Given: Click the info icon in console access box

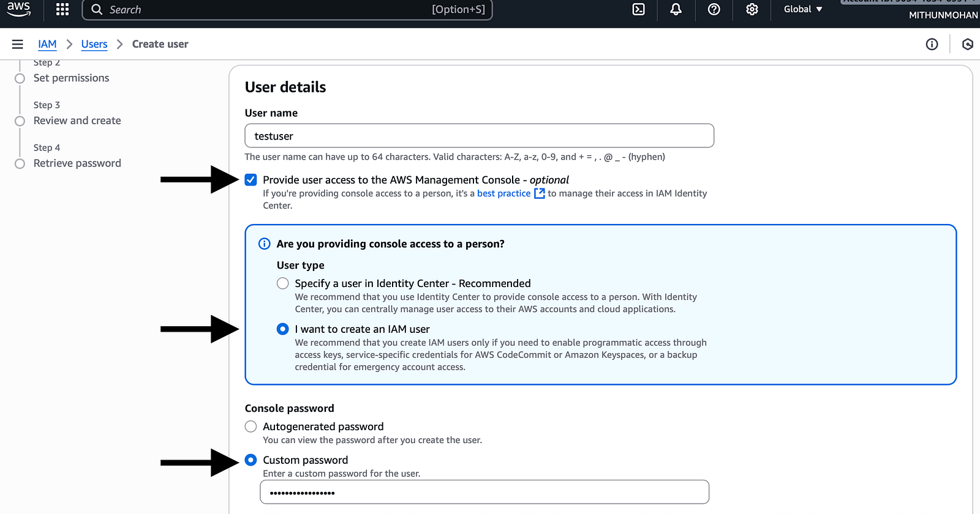Looking at the screenshot, I should pyautogui.click(x=265, y=244).
